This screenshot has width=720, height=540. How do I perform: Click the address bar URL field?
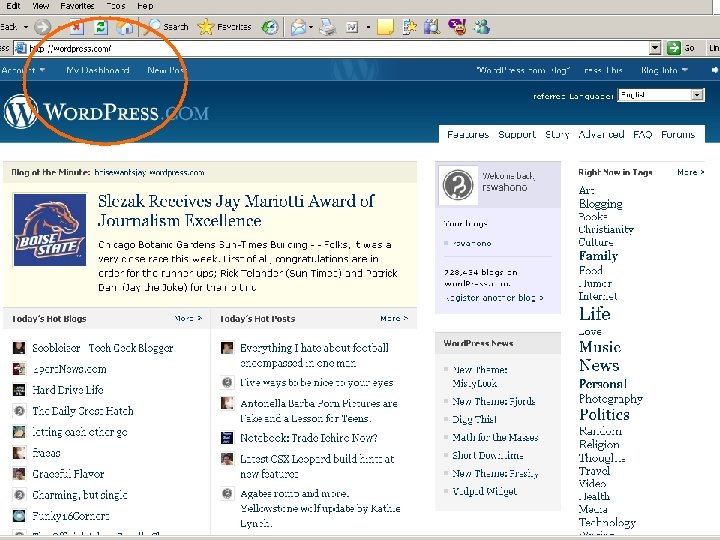point(331,48)
